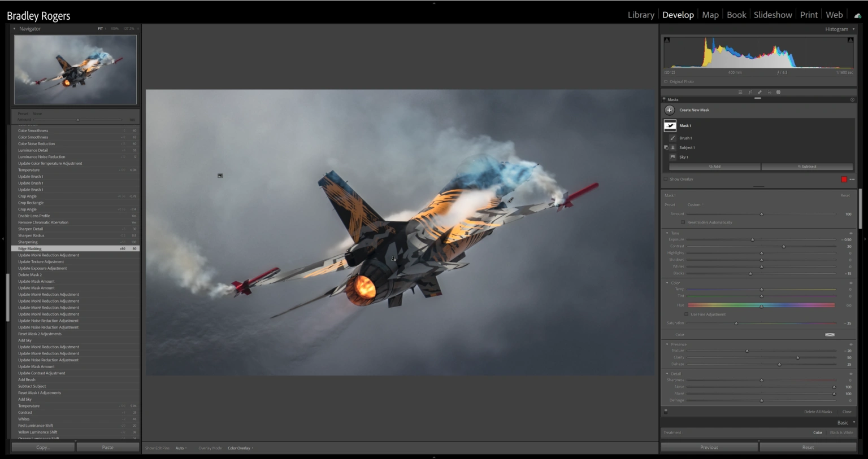Click the Brush 1 component icon
This screenshot has height=459, width=868.
pos(672,138)
